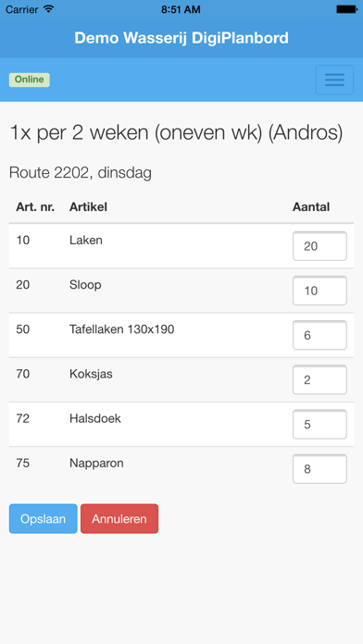The width and height of the screenshot is (363, 644).
Task: Focus the Laken quantity field
Action: (319, 246)
